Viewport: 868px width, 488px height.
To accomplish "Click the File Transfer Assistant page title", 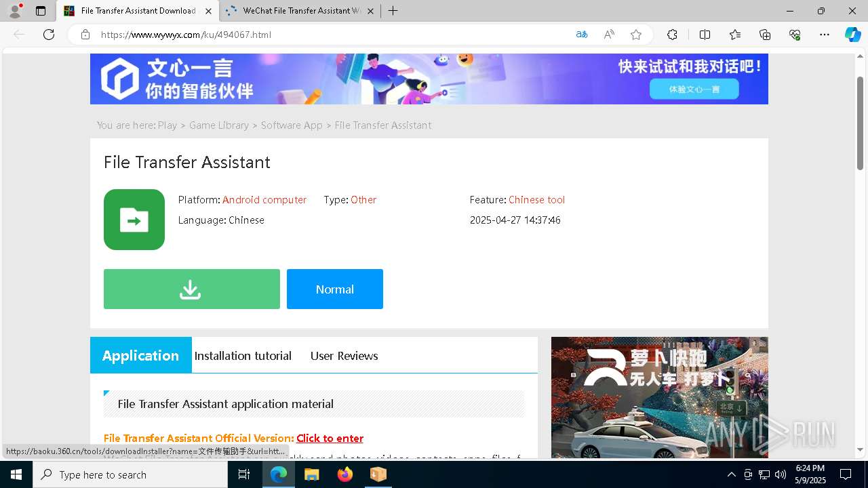I will click(x=187, y=163).
